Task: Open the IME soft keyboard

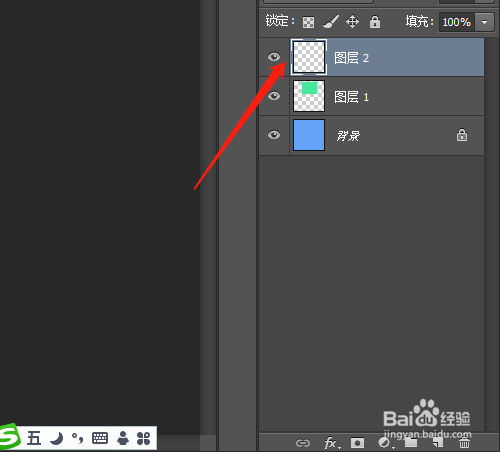Action: tap(100, 438)
